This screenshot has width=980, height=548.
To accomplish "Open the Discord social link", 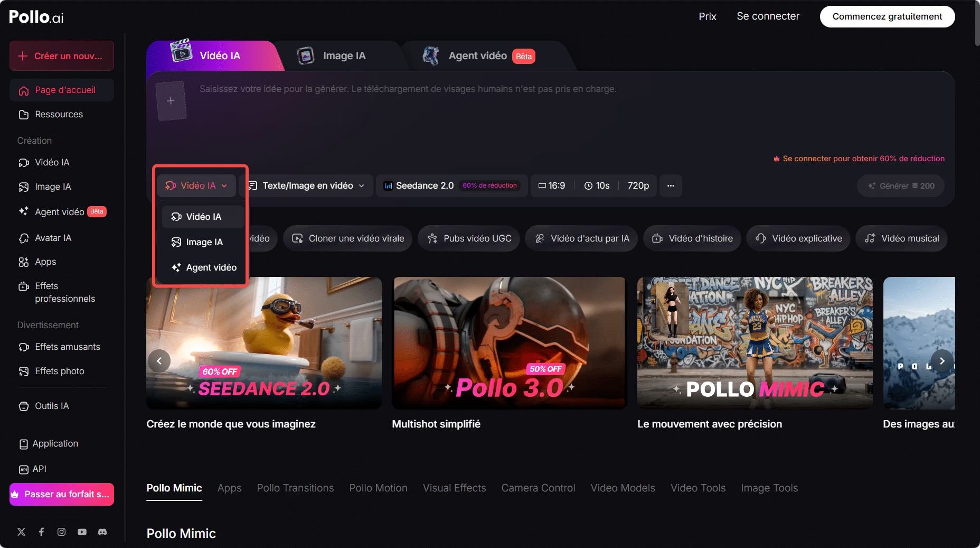I will point(102,532).
